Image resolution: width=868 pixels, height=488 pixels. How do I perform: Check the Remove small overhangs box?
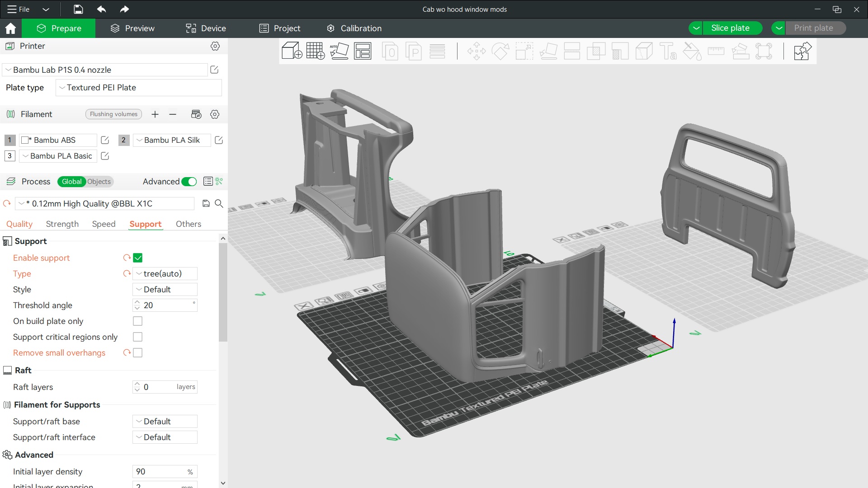(x=138, y=353)
